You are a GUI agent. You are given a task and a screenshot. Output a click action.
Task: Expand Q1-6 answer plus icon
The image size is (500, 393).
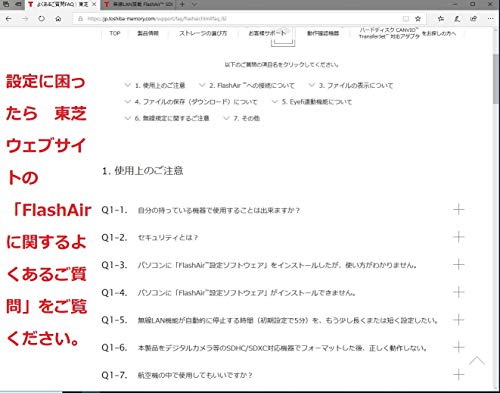(x=459, y=347)
